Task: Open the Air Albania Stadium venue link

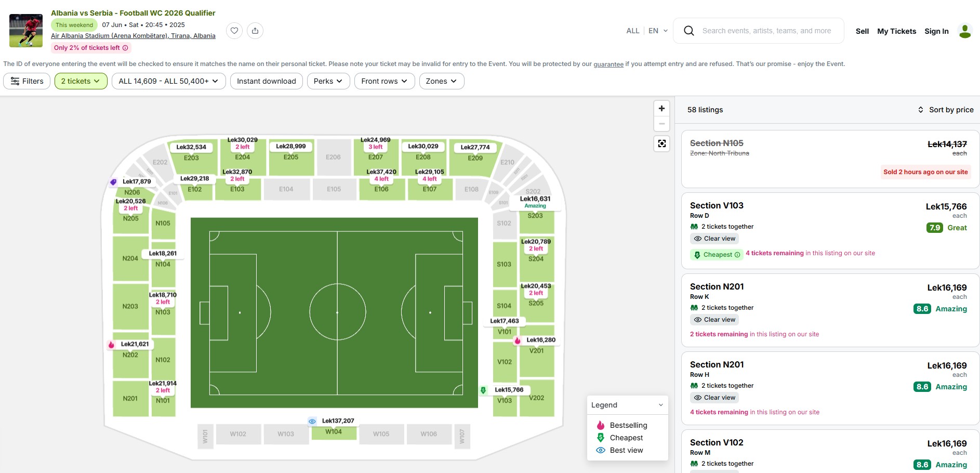Action: [133, 36]
